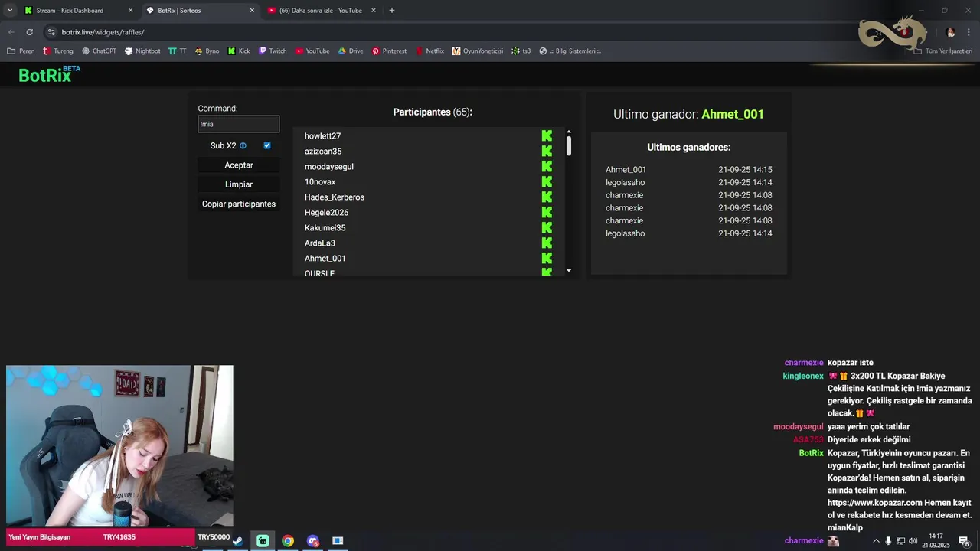Open the ChatGPT bookmark
Image resolution: width=980 pixels, height=551 pixels.
pyautogui.click(x=98, y=51)
